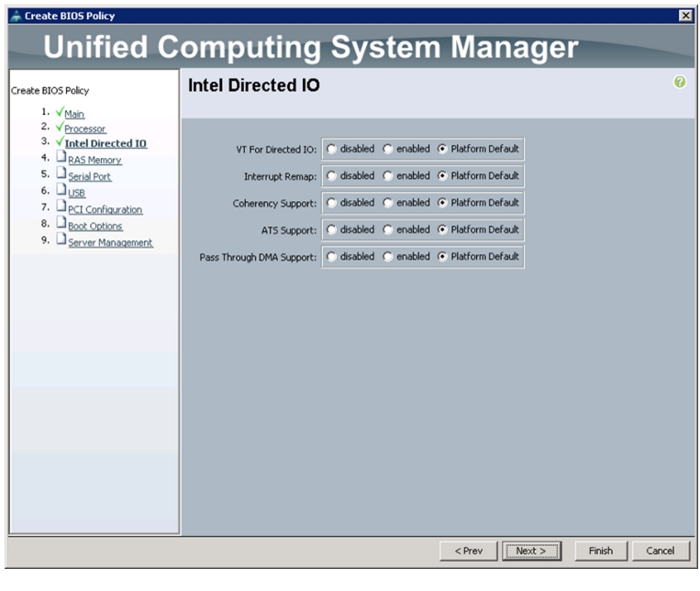This screenshot has height=591, width=700.
Task: Set Coherency Support to enabled
Action: tap(387, 203)
